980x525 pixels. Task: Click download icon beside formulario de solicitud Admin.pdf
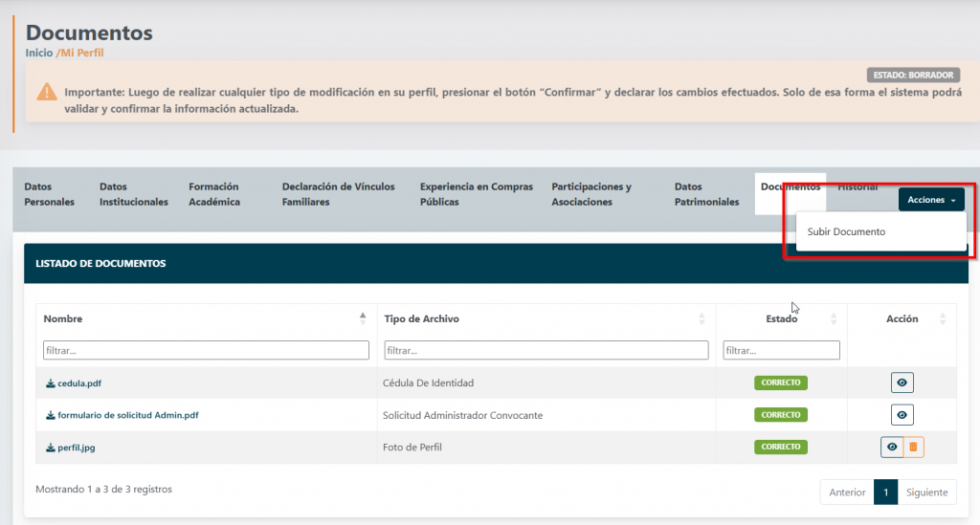50,415
